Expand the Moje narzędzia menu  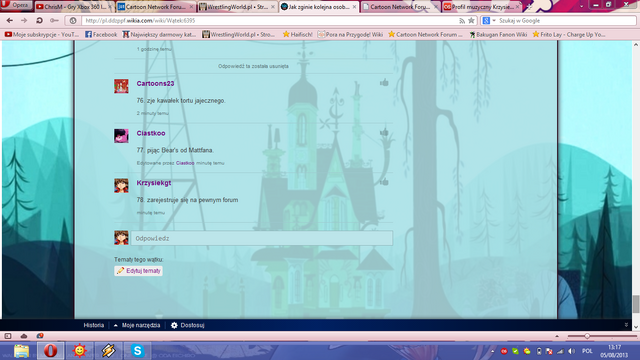[x=137, y=325]
